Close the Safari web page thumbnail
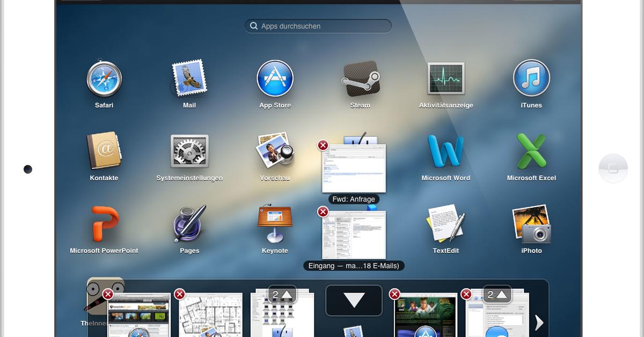644x337 pixels. 108,294
